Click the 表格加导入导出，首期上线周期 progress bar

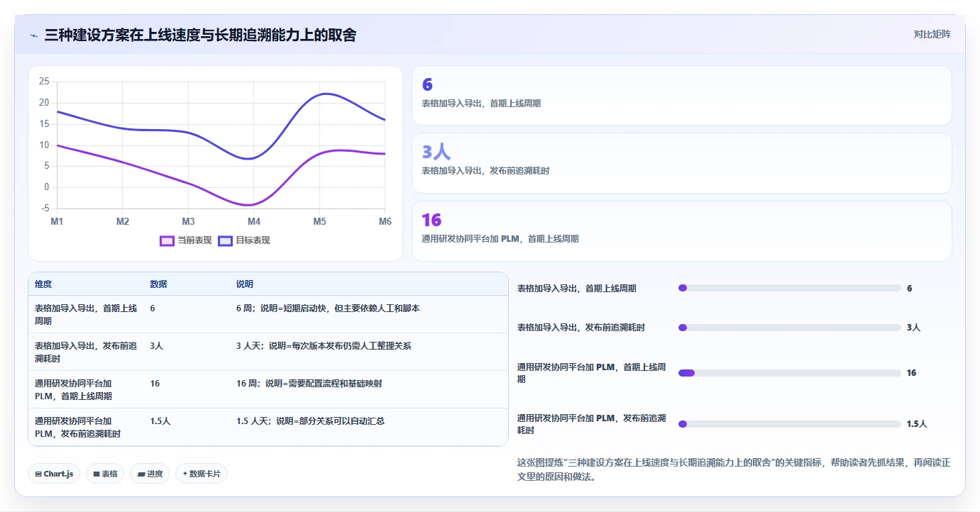pyautogui.click(x=789, y=288)
